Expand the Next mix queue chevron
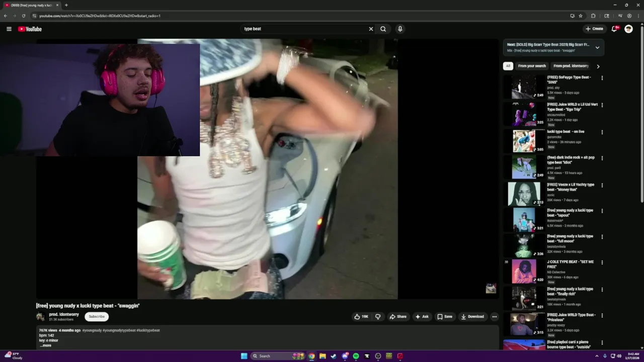This screenshot has height=362, width=644. [597, 48]
